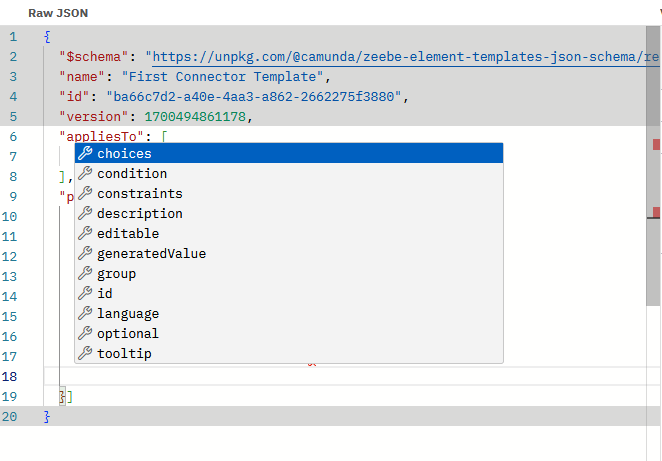Click the wrench icon beside group
Screen dimensions: 662x461
[x=85, y=273]
